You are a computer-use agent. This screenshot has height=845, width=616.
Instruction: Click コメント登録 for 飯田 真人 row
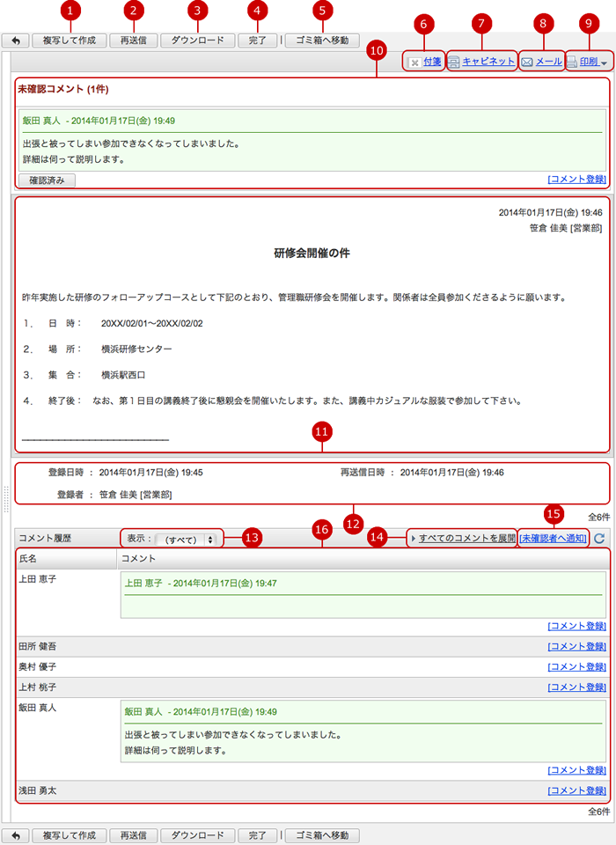coord(576,771)
